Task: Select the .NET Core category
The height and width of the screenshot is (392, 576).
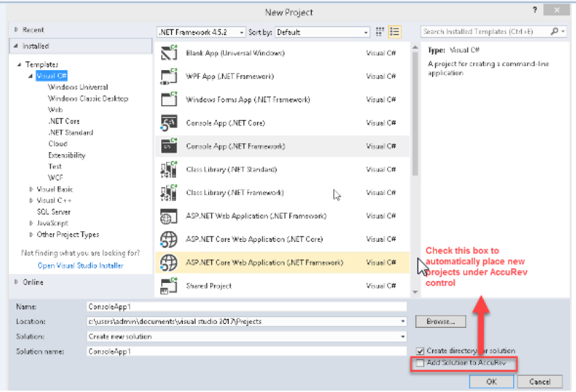Action: 63,121
